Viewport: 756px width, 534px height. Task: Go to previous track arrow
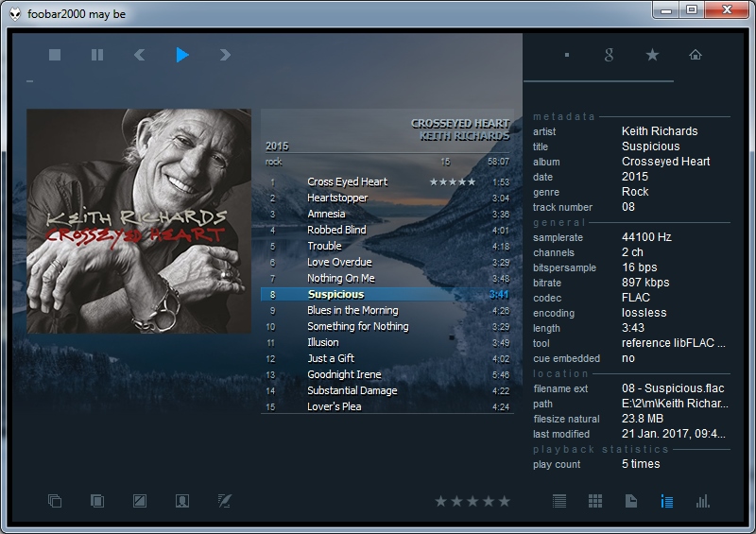(x=139, y=55)
